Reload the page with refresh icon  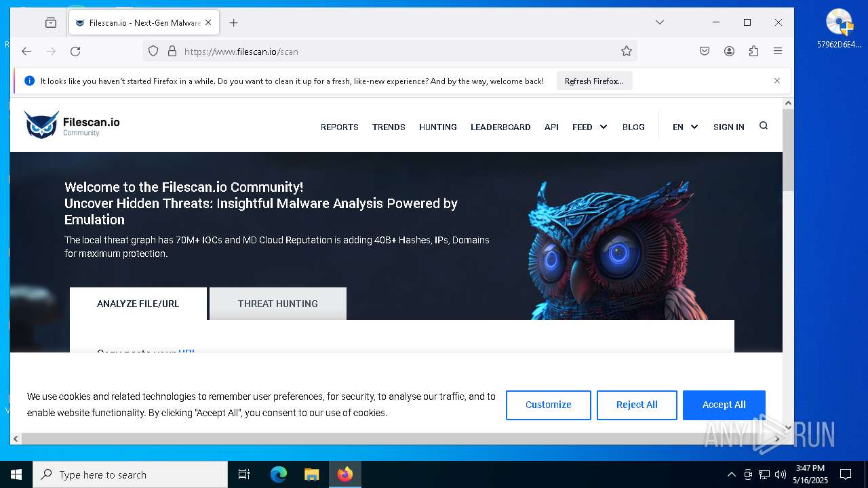coord(75,51)
